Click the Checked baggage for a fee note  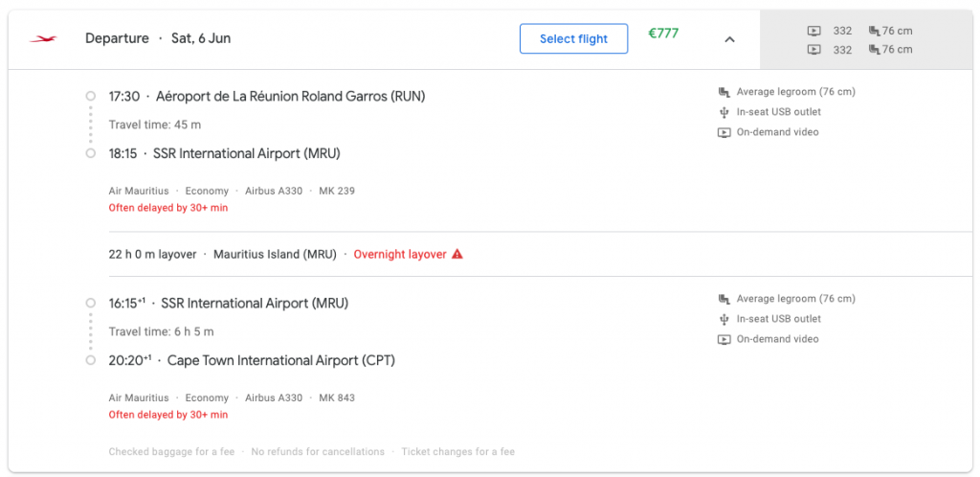pyautogui.click(x=172, y=451)
